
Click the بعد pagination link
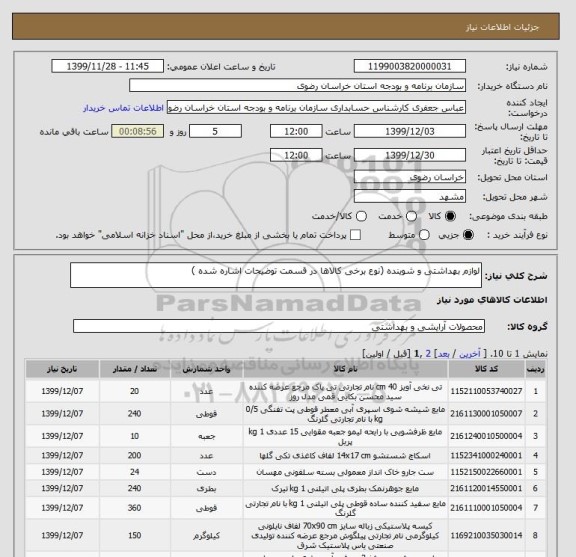(443, 354)
